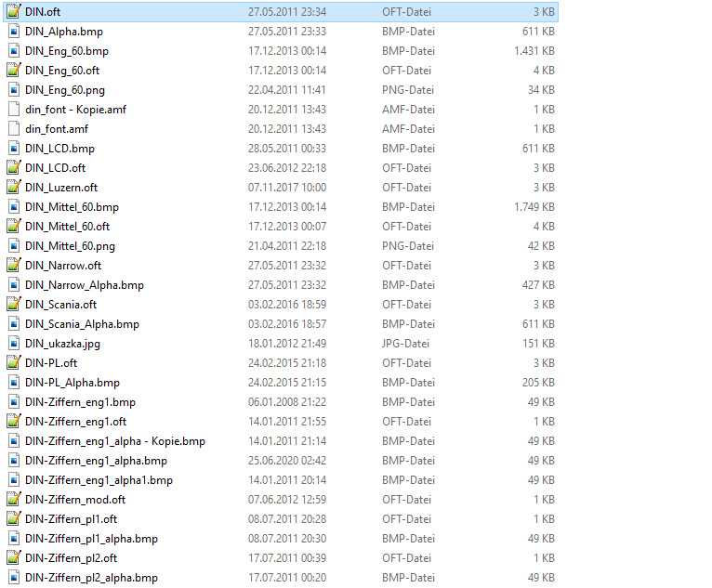Click the 1.749 KB size value
Screen dimensions: 712x588
[x=534, y=207]
